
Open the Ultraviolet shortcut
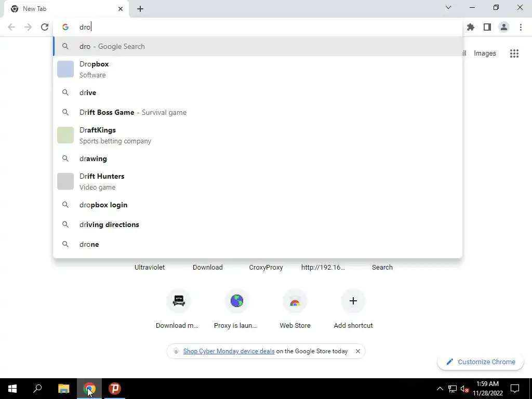click(150, 268)
